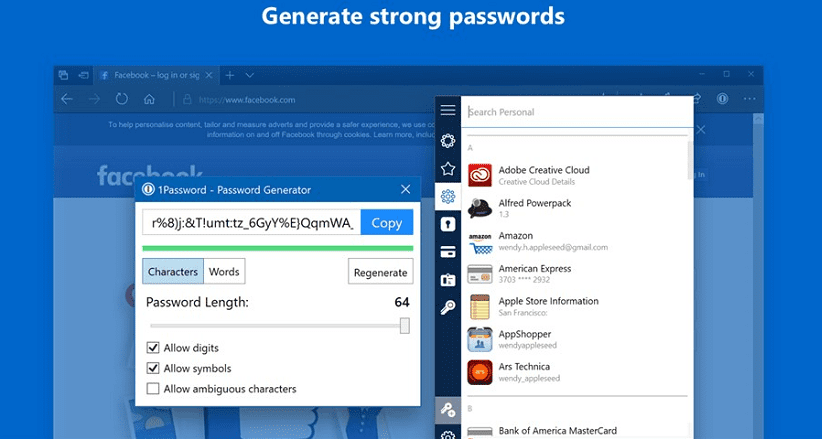Image resolution: width=822 pixels, height=439 pixels.
Task: Open the Logins keyhole category icon
Action: pyautogui.click(x=448, y=225)
